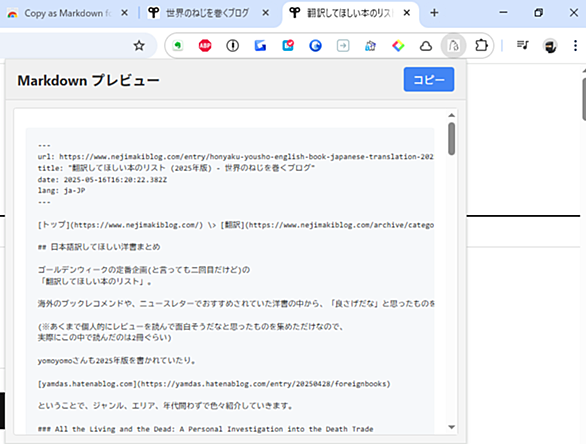The image size is (586, 444).
Task: Click the active Copy as Markdown extension icon
Action: coord(453,46)
